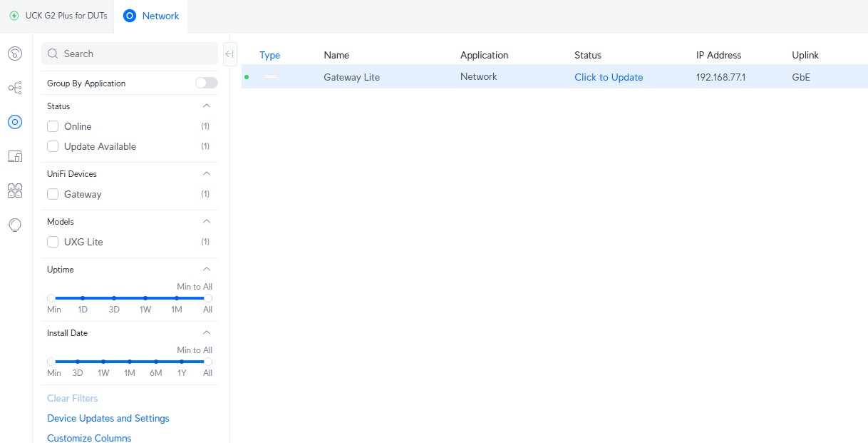
Task: Click the 1W mark on Uptime slider
Action: click(145, 298)
